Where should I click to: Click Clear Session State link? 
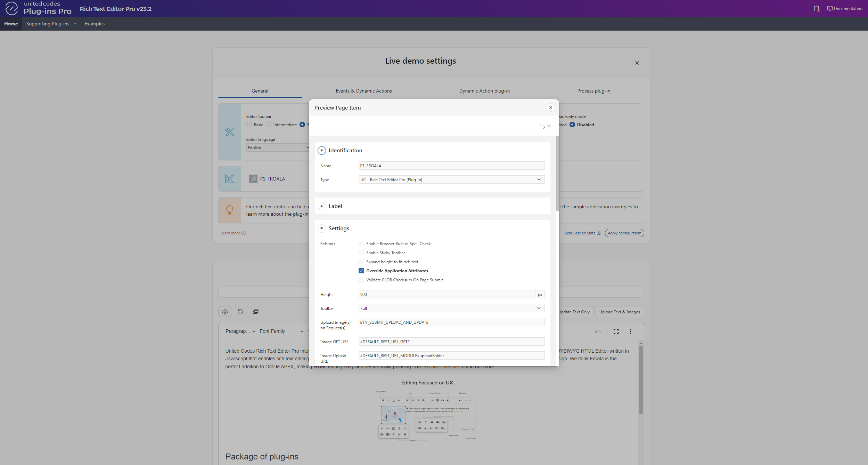click(579, 233)
